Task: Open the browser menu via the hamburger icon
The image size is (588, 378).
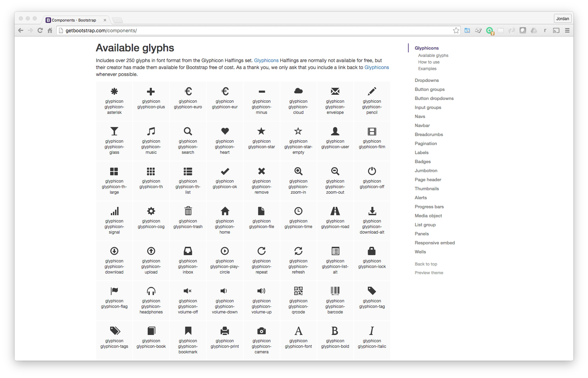Action: tap(567, 31)
